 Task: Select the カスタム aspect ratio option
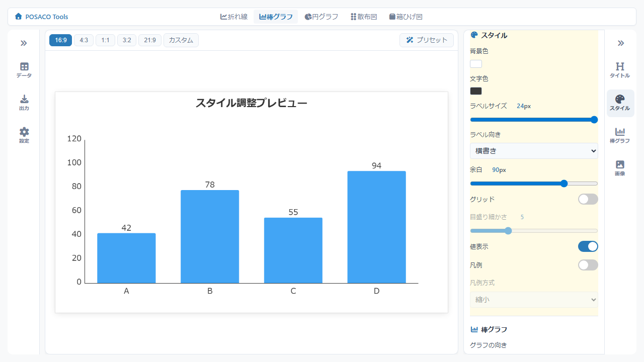pyautogui.click(x=181, y=41)
